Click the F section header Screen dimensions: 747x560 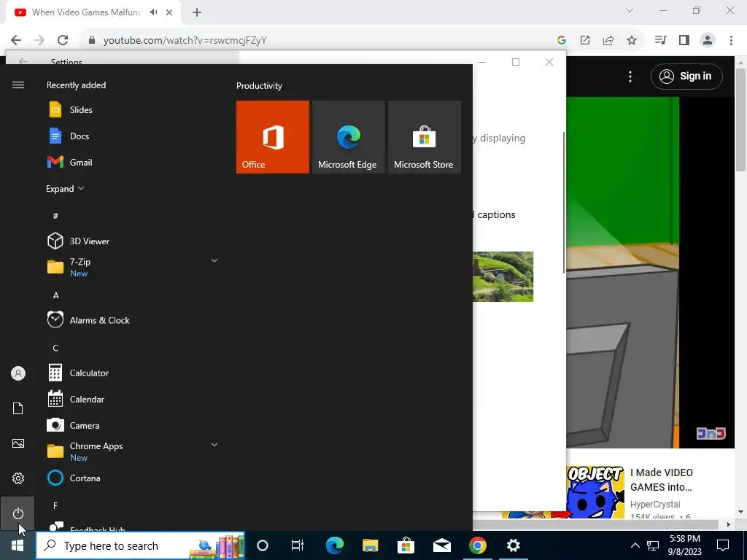point(55,506)
